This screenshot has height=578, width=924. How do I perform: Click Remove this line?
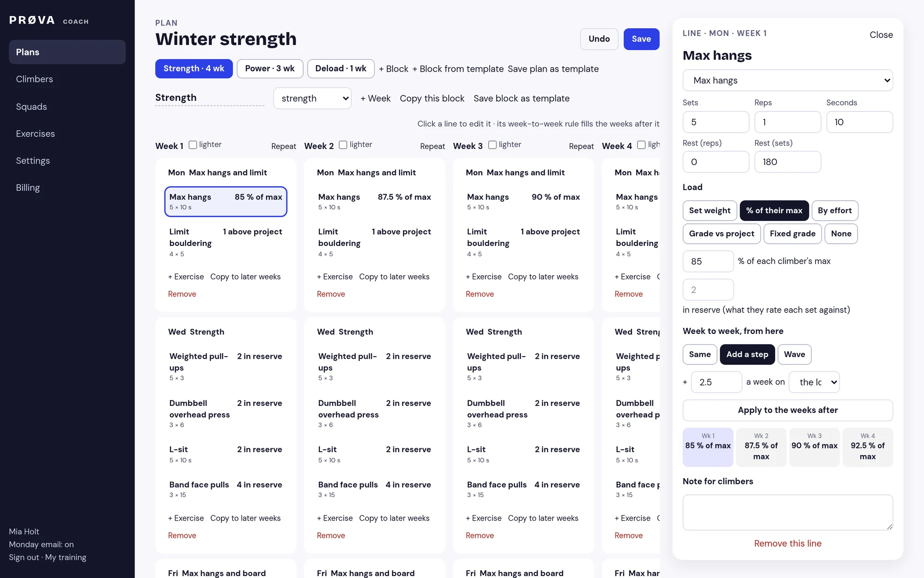(787, 543)
